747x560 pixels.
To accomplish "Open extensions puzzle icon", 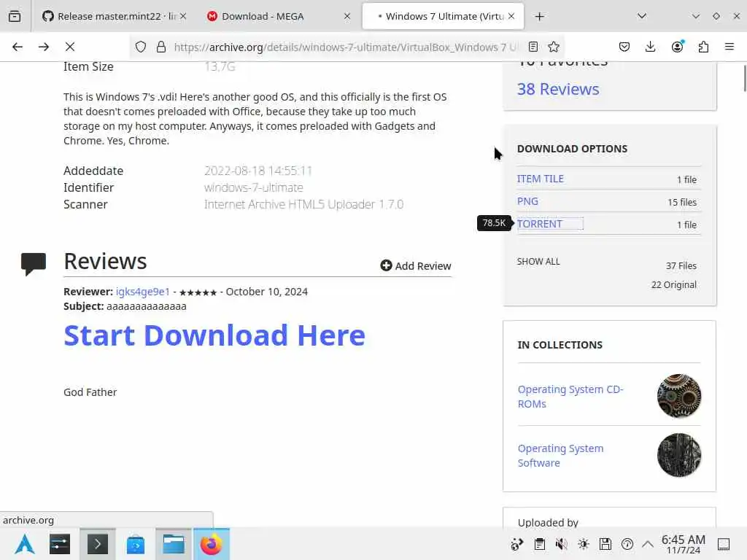I will coord(703,47).
